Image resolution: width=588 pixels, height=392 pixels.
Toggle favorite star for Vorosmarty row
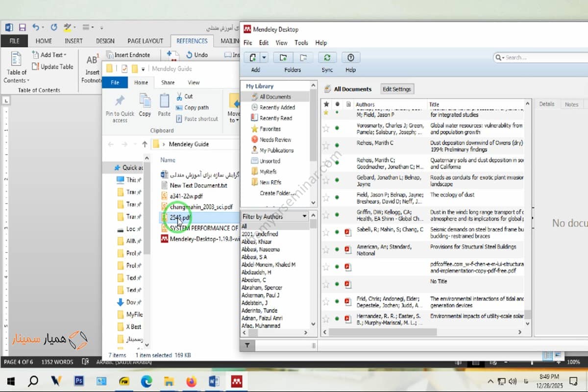[x=326, y=128]
